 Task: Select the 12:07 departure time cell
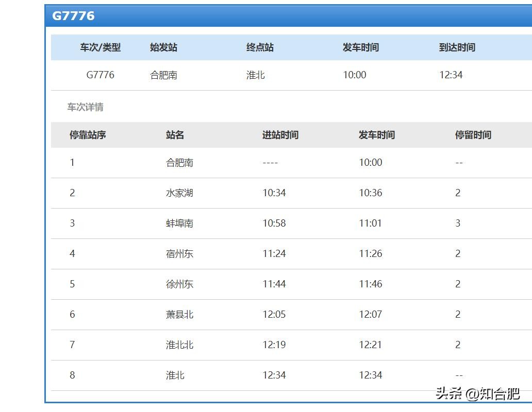(x=370, y=315)
